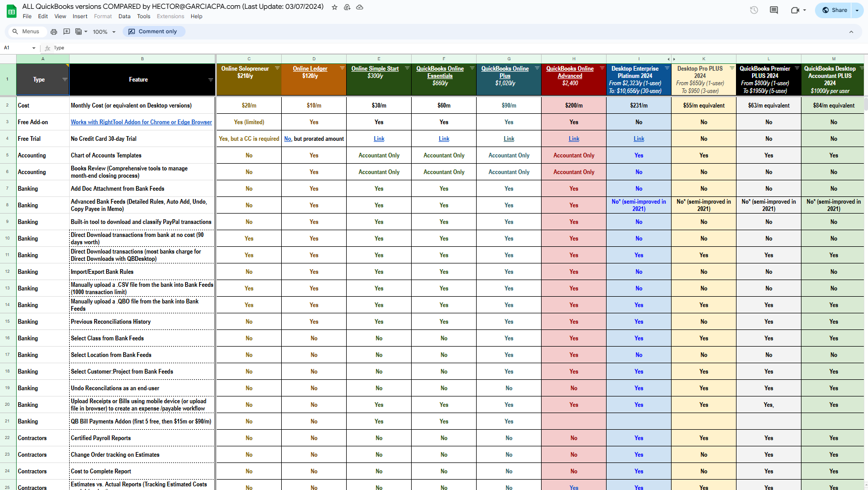Open version history
Image resolution: width=868 pixels, height=490 pixels.
[x=754, y=10]
